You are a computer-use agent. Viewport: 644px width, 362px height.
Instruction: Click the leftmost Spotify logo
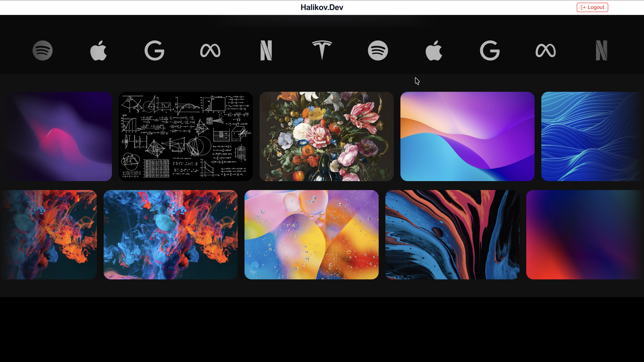tap(42, 50)
